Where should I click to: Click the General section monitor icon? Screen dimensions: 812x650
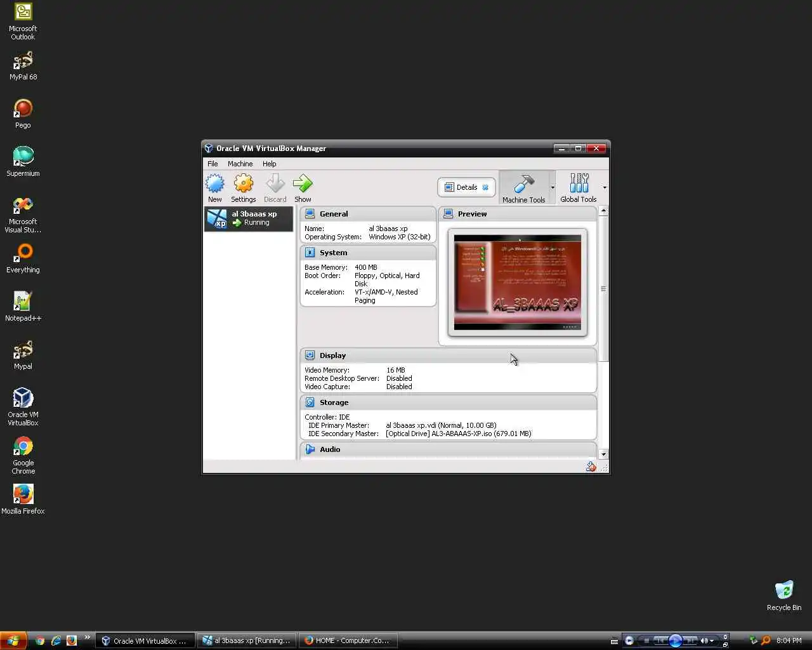coord(310,214)
